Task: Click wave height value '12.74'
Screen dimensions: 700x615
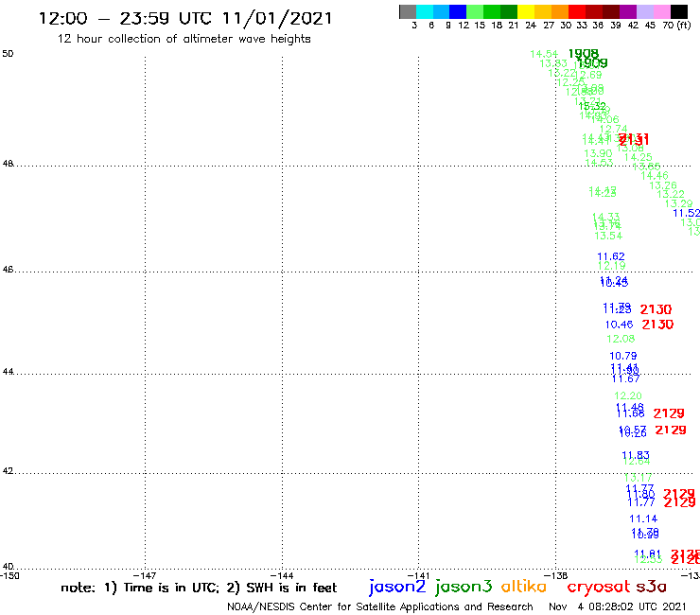Action: 613,129
